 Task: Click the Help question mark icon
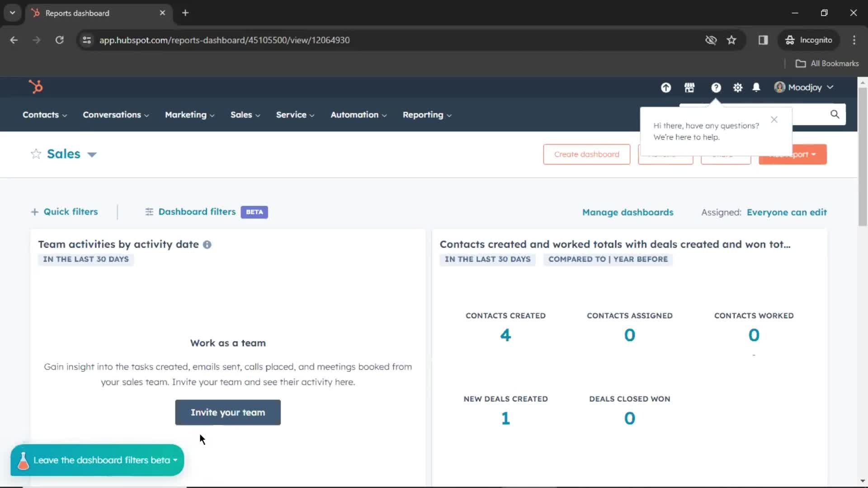[716, 88]
